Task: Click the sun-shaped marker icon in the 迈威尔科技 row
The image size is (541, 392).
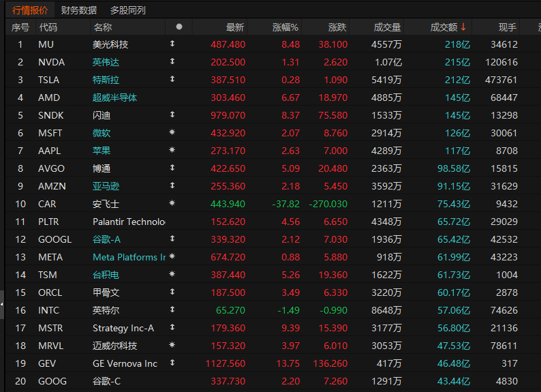Action: pyautogui.click(x=172, y=345)
